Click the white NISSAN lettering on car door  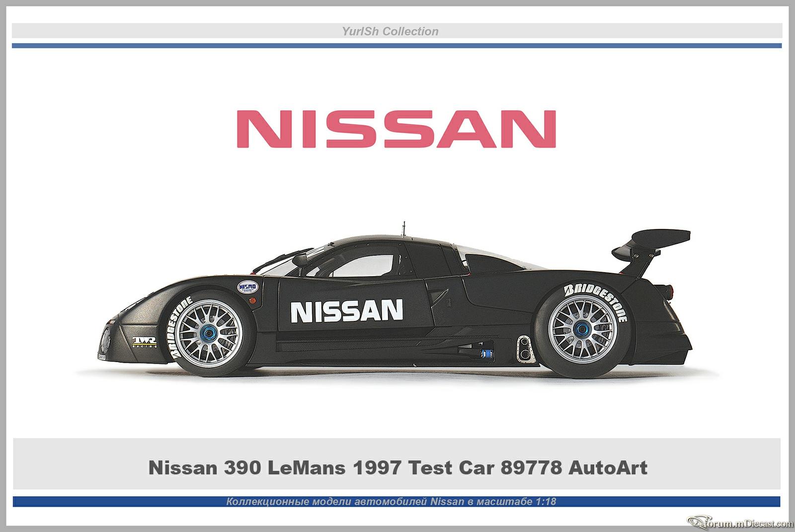[346, 310]
